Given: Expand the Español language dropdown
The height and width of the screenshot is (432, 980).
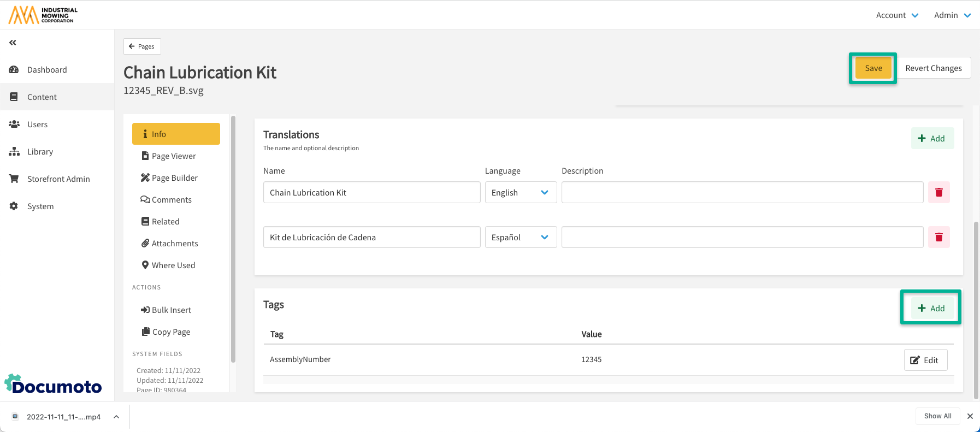Looking at the screenshot, I should pos(521,237).
